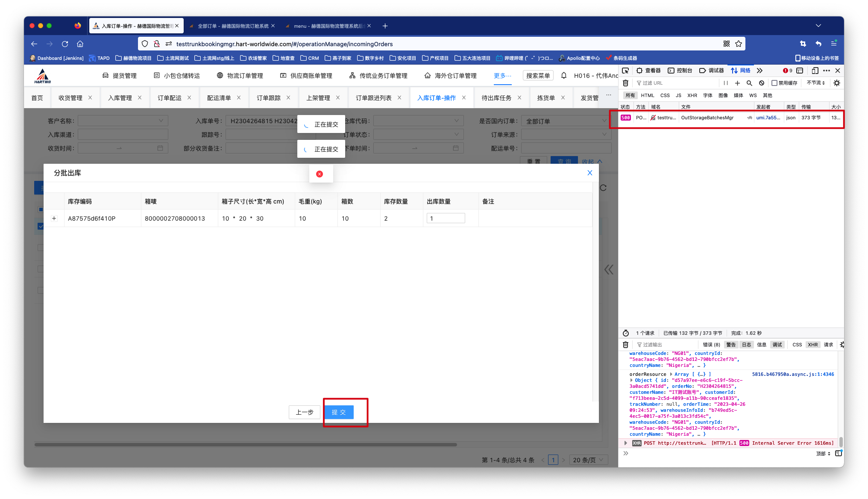Open the 不节流 throttling dropdown
Image resolution: width=868 pixels, height=499 pixels.
tap(815, 83)
